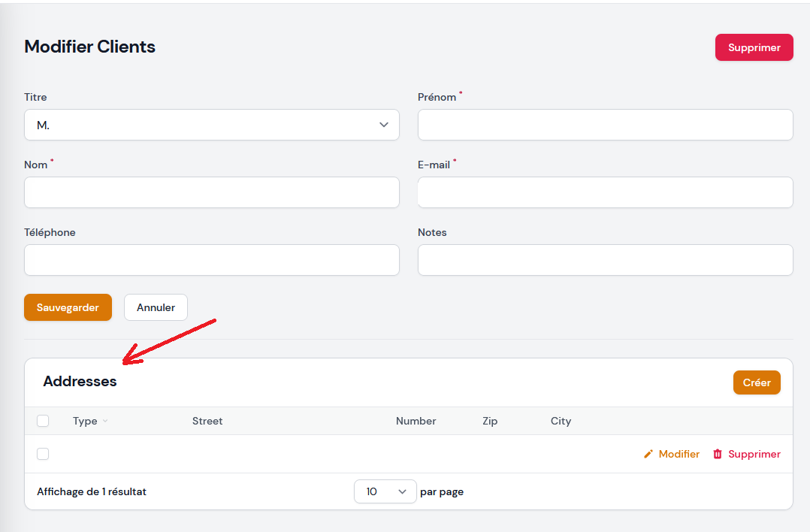Click the Sauvegarder button
This screenshot has height=532, width=810.
pyautogui.click(x=68, y=307)
